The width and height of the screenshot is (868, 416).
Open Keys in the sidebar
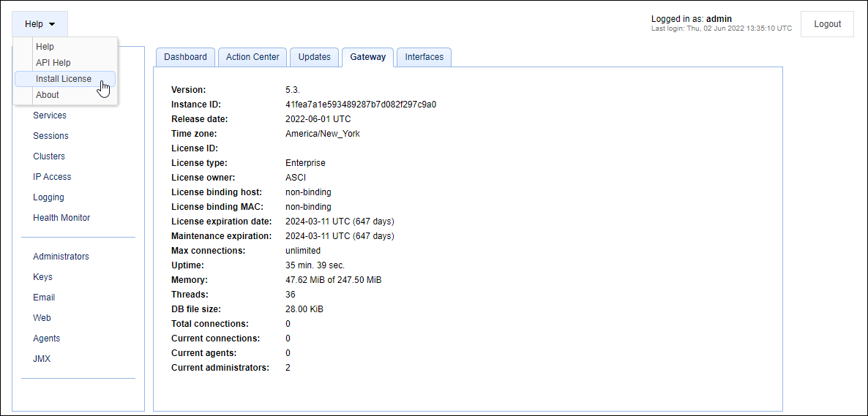(x=42, y=277)
